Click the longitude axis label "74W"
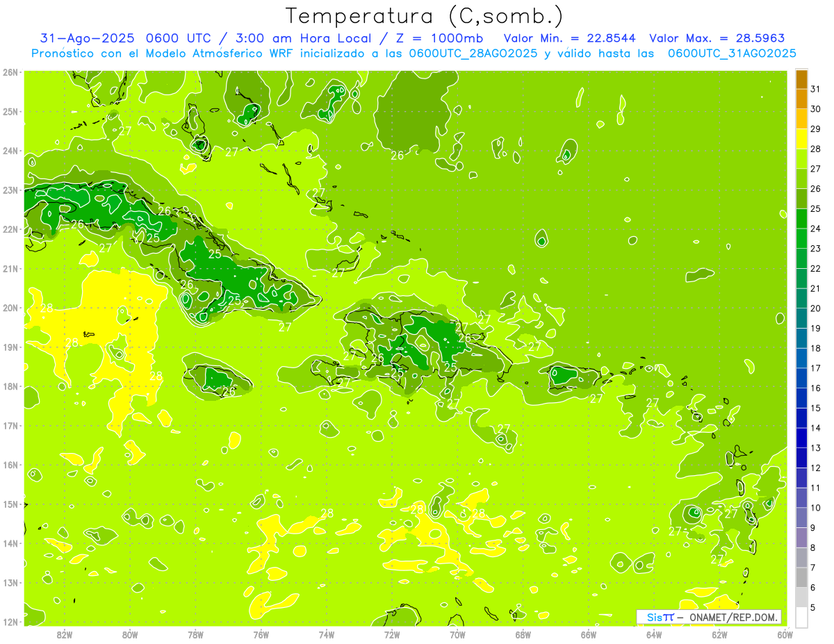 (x=326, y=634)
